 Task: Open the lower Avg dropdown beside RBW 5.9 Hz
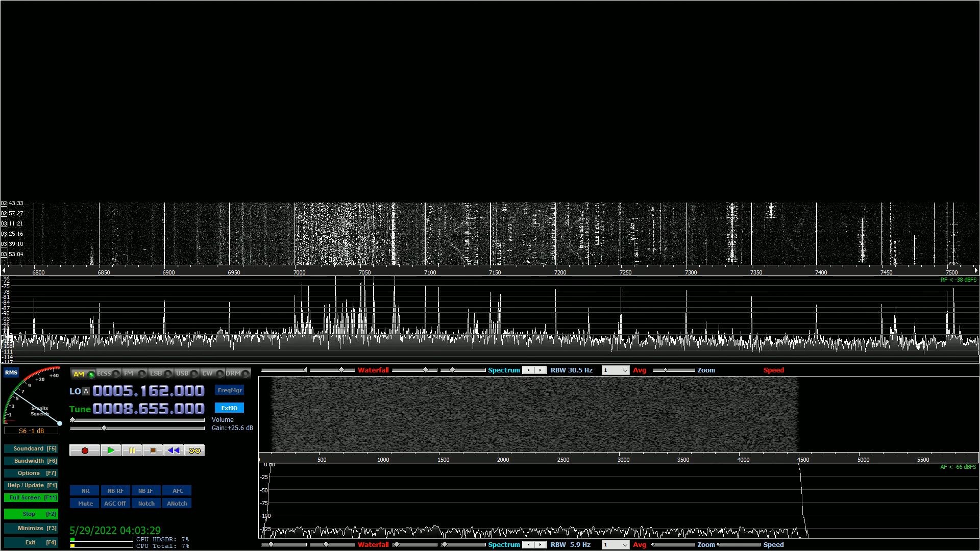615,544
